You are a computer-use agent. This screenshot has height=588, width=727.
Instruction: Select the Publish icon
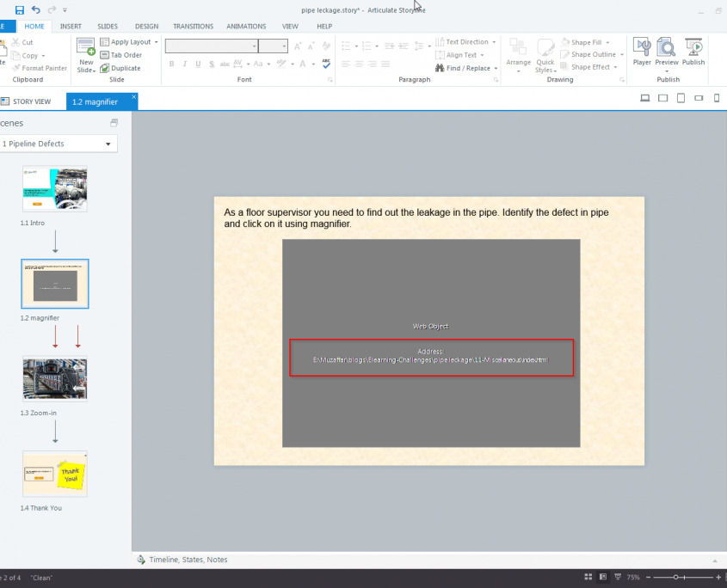coord(693,52)
